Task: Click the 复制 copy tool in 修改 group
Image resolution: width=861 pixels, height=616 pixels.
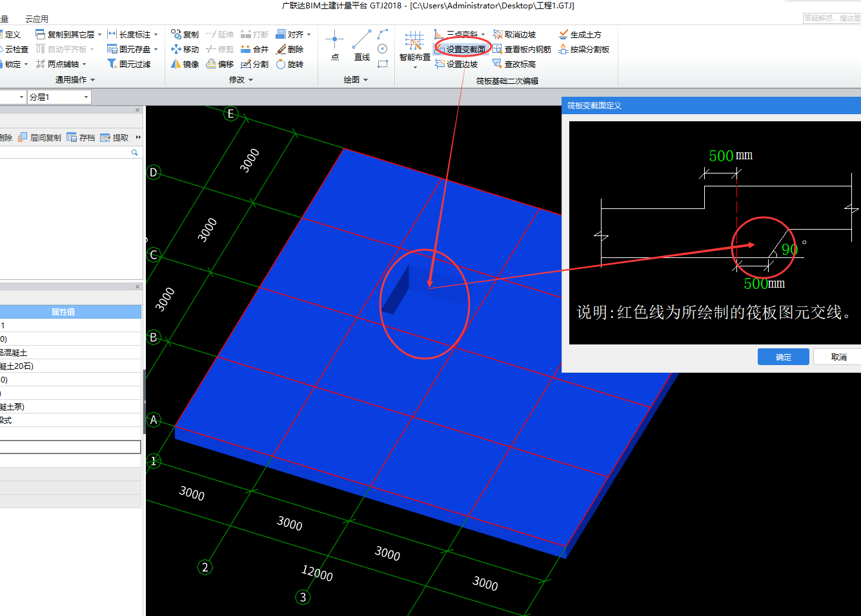Action: 185,35
